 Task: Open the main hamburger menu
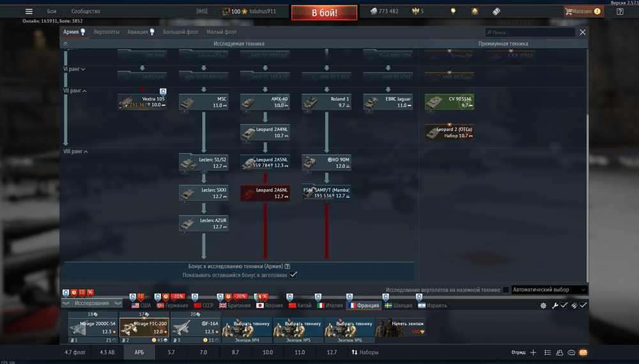pos(29,11)
